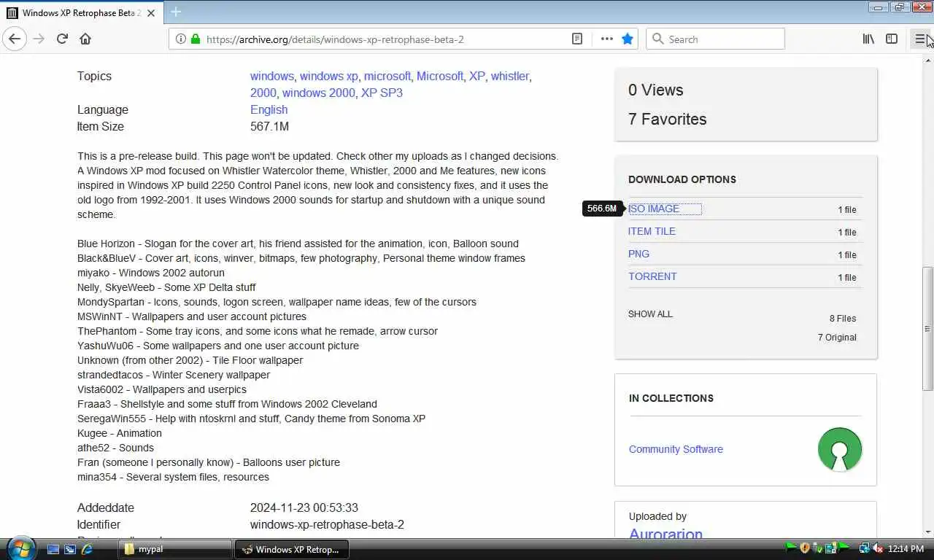Viewport: 934px width, 560px height.
Task: Click the 'windows xp' topic link
Action: (329, 76)
